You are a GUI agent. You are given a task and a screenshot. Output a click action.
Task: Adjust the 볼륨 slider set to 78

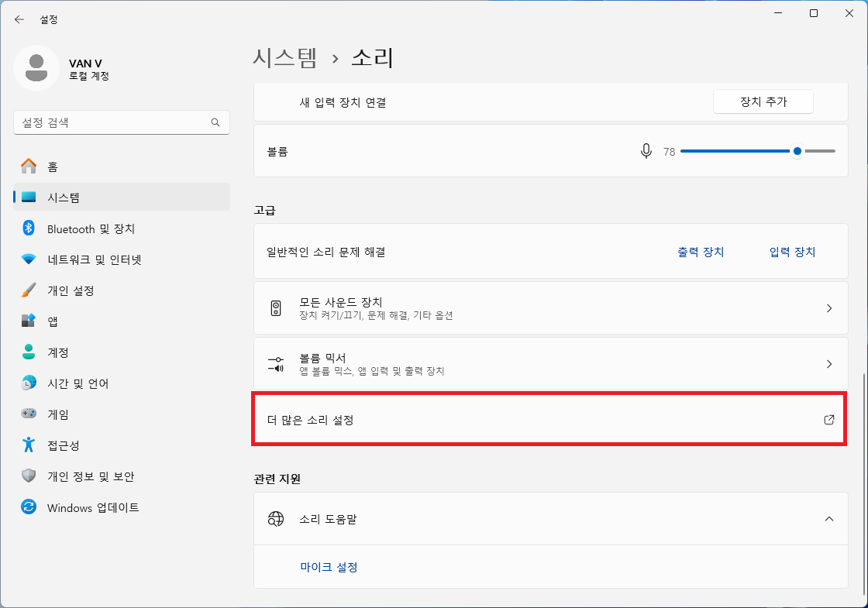(x=797, y=151)
